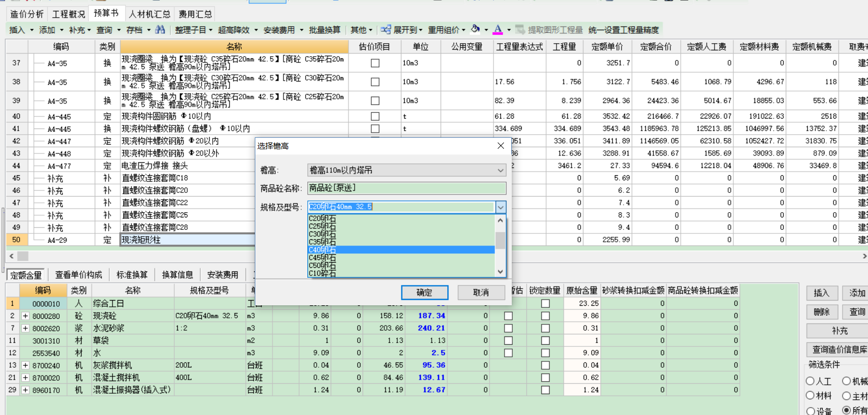
Task: Click the 取消 button in dialog
Action: click(x=481, y=292)
